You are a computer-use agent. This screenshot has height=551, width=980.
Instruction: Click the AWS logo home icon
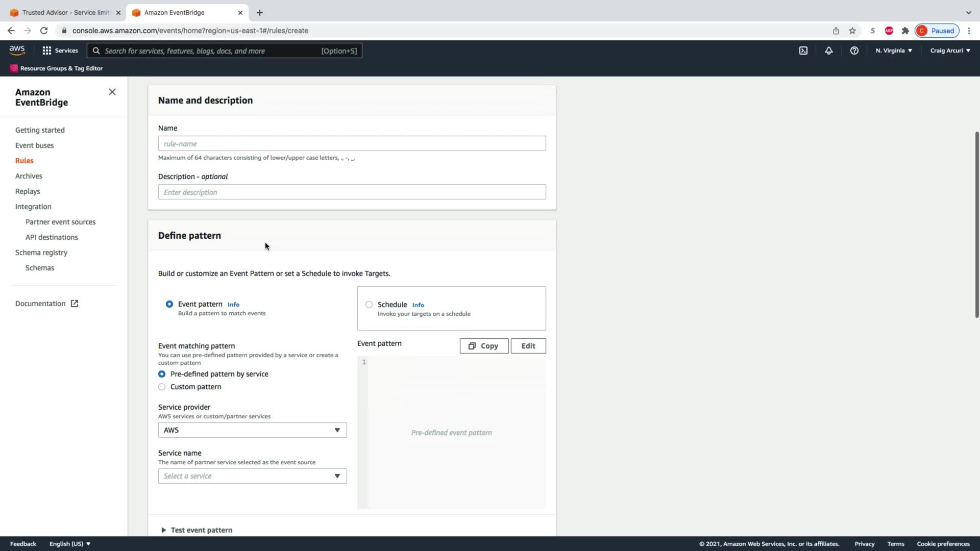tap(17, 50)
